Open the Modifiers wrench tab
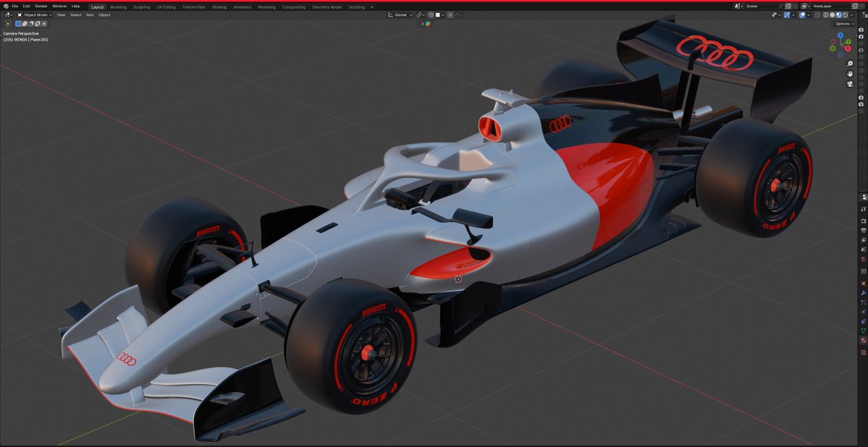 pos(863,293)
